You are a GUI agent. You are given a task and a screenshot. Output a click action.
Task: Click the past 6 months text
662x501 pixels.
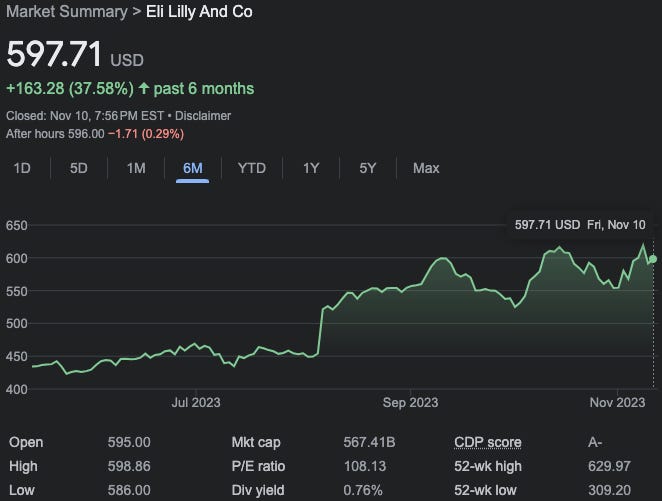click(204, 89)
